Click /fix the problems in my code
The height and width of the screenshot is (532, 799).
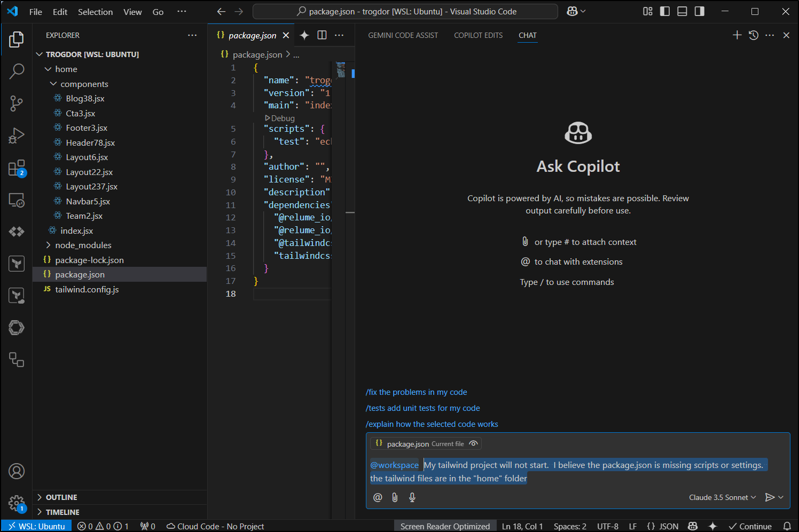[x=416, y=392]
